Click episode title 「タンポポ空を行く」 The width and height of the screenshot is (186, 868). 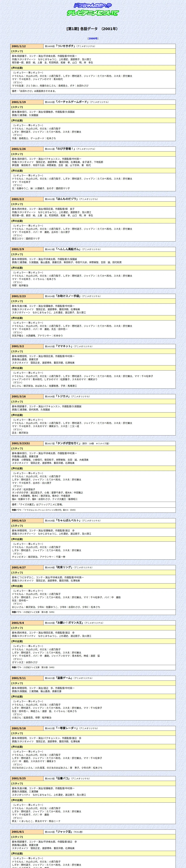(x=68, y=443)
